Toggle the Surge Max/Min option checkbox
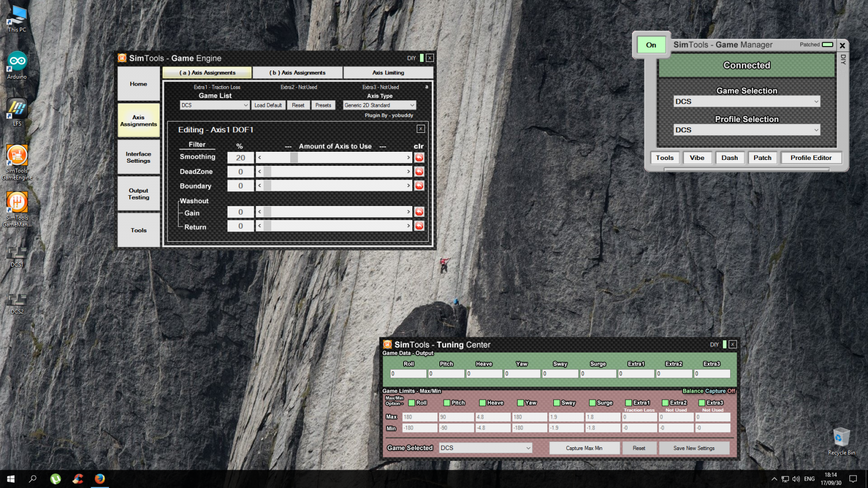Viewport: 868px width, 488px height. click(x=592, y=403)
